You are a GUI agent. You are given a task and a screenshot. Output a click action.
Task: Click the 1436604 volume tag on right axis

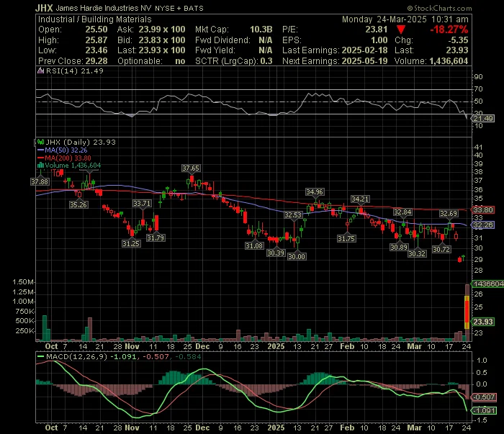tap(487, 284)
